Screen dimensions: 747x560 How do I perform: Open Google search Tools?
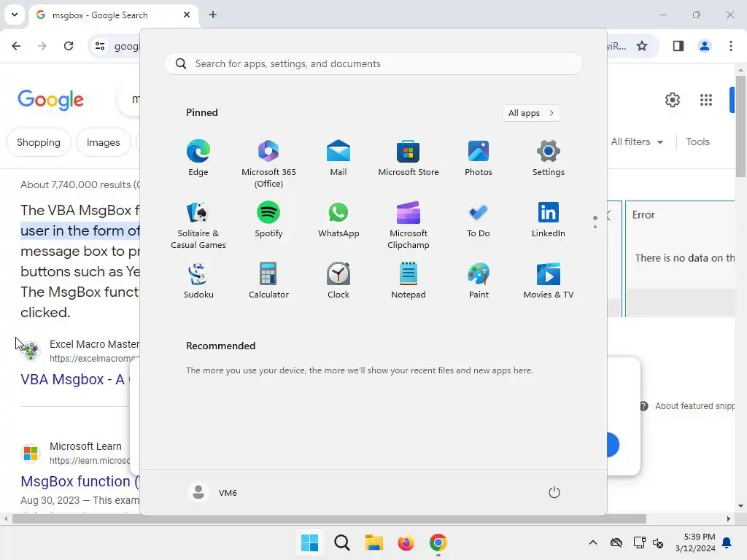(x=697, y=142)
